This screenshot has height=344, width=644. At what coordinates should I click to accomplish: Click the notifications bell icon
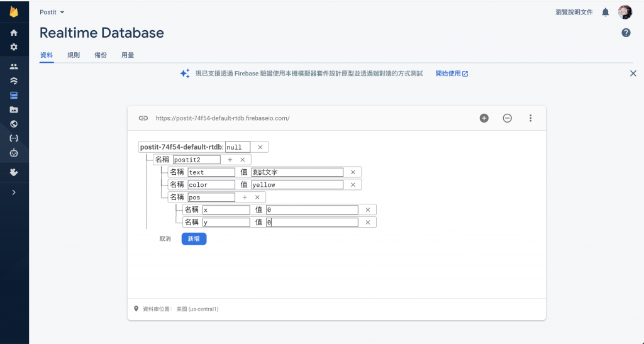(x=606, y=13)
